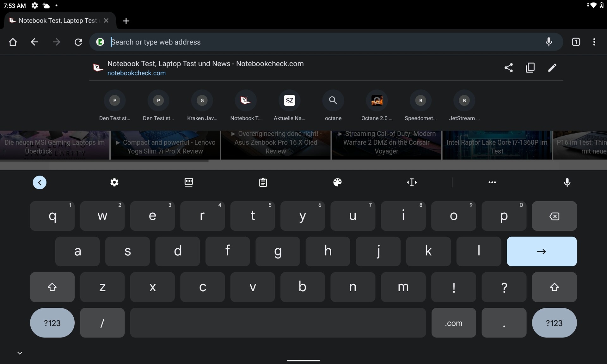607x364 pixels.
Task: Open the tab switcher showing 1 tab
Action: (x=576, y=42)
